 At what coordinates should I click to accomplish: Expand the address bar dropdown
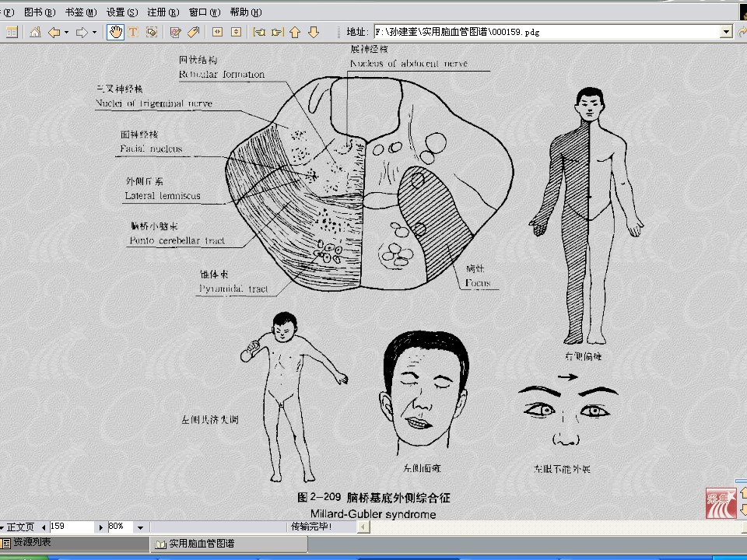click(x=726, y=32)
